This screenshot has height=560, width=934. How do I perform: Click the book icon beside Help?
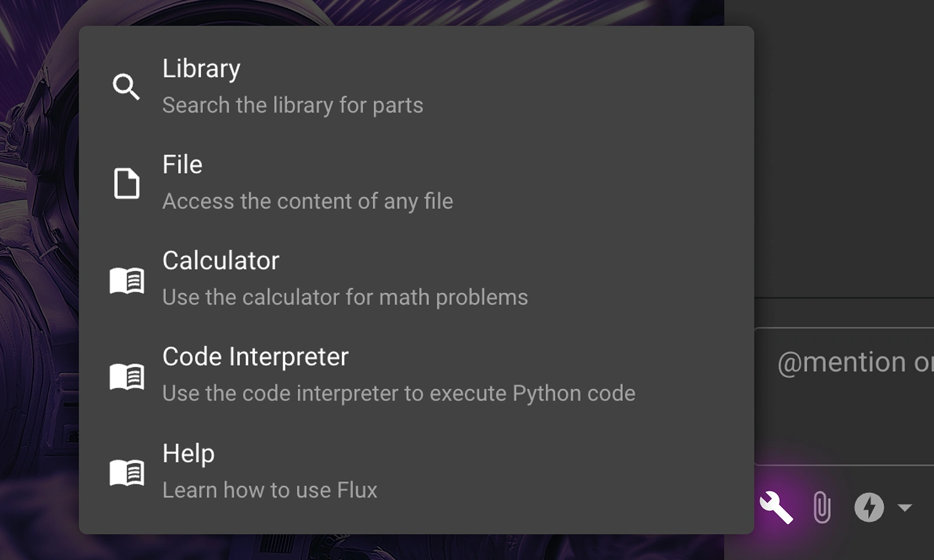[127, 473]
